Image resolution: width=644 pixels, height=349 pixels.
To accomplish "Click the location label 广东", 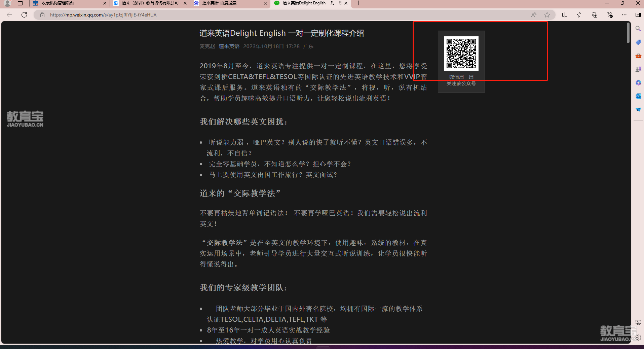I will [x=308, y=46].
